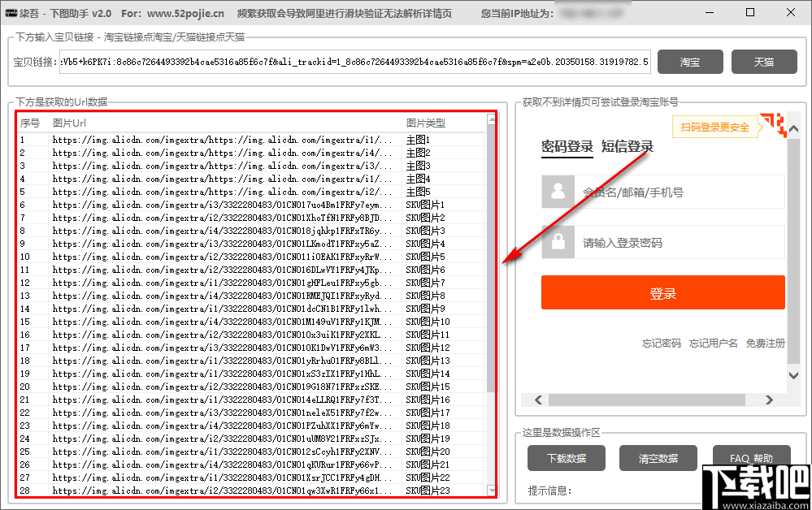
Task: Open 忘记用户名 link
Action: [x=713, y=343]
